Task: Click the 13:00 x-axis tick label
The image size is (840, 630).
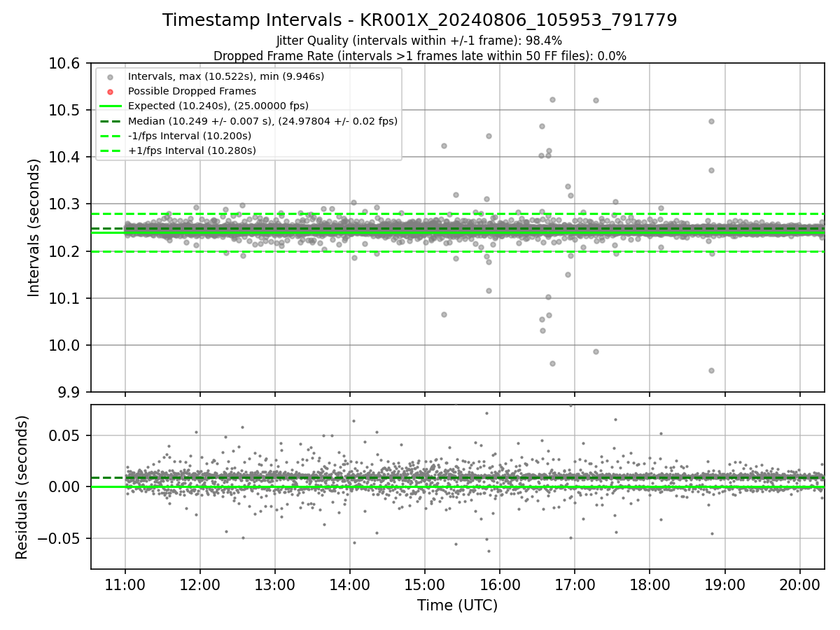Action: click(x=275, y=584)
